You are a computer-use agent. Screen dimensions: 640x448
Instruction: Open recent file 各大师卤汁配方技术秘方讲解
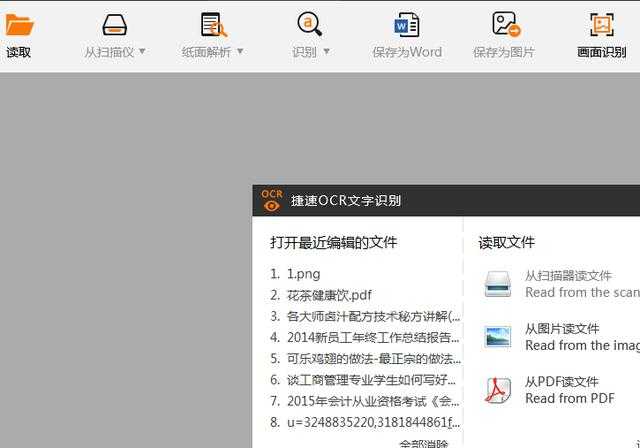click(x=365, y=316)
